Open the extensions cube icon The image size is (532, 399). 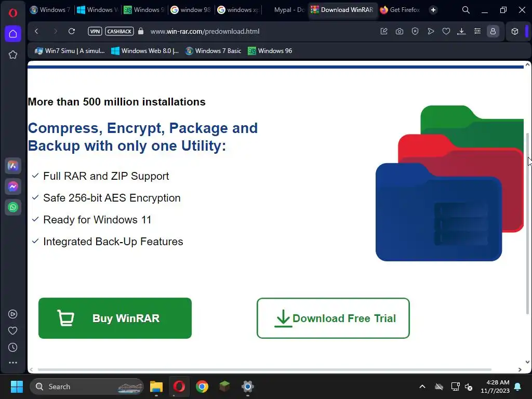[515, 31]
